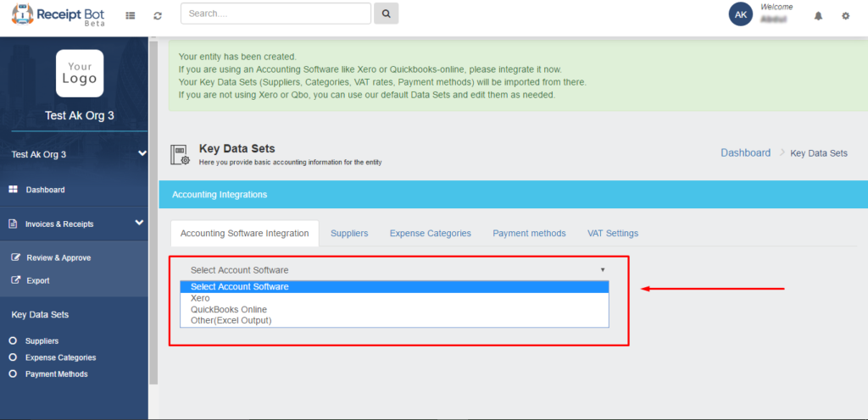
Task: Choose Xero from the dropdown list
Action: click(395, 298)
